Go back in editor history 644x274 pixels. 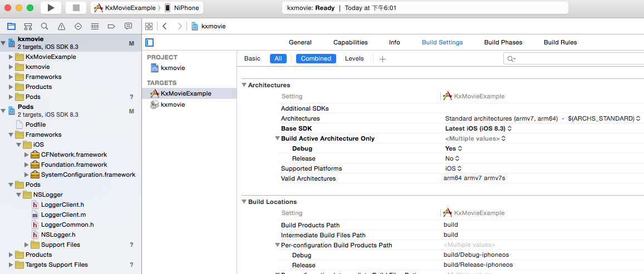(x=165, y=26)
